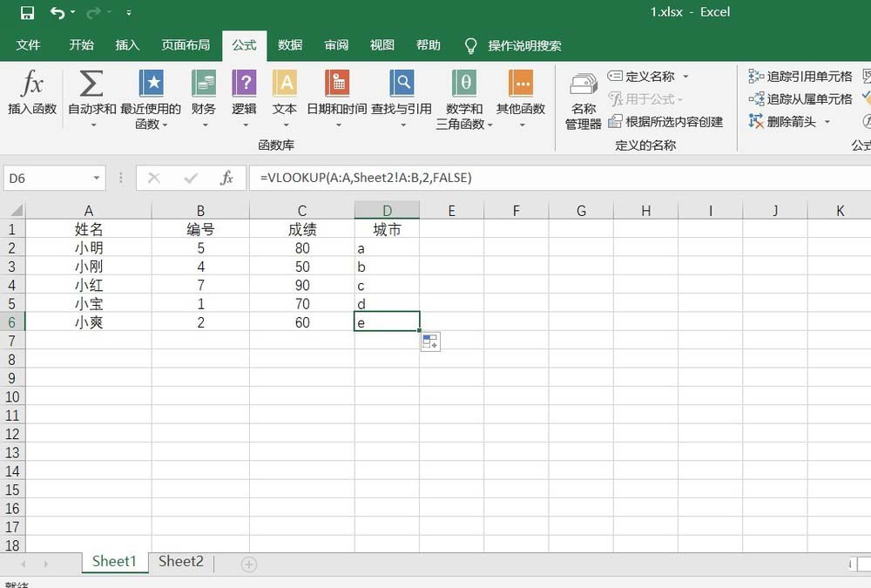Click the 自动求和 sigma icon
Image resolution: width=871 pixels, height=588 pixels.
tap(91, 84)
